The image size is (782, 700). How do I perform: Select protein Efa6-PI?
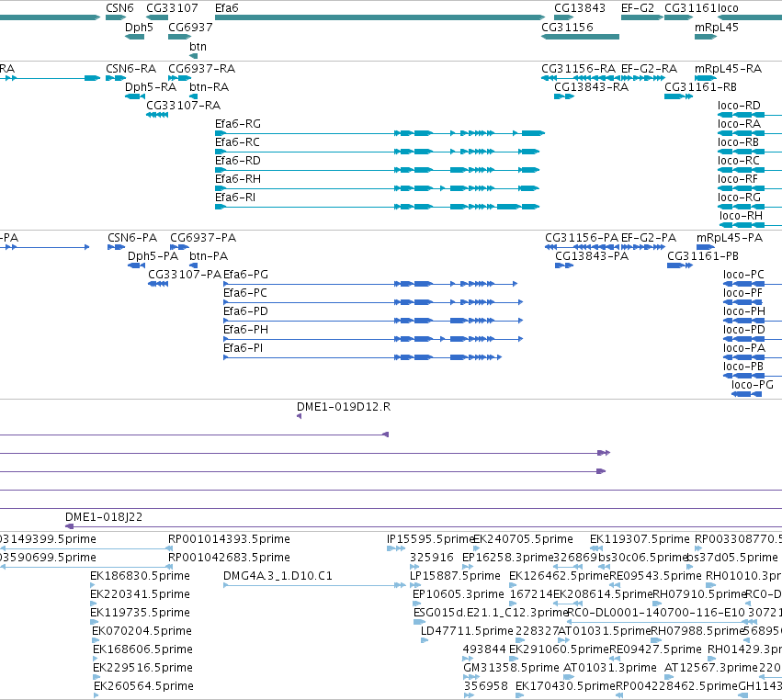[x=363, y=357]
